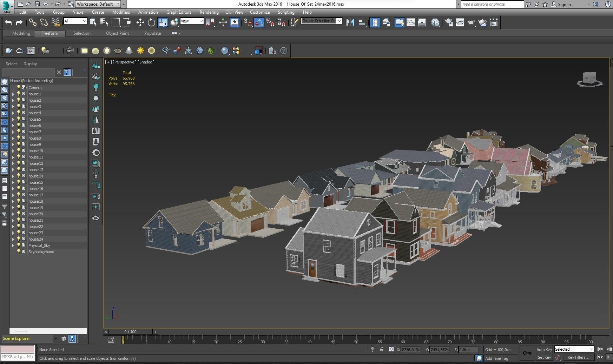The width and height of the screenshot is (613, 364).
Task: Select the Select and Link tool
Action: [33, 22]
